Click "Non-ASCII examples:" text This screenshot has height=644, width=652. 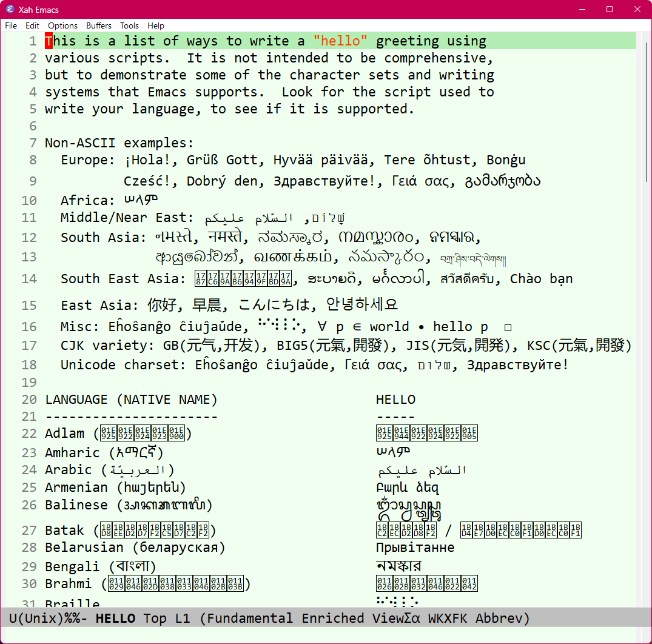point(119,143)
